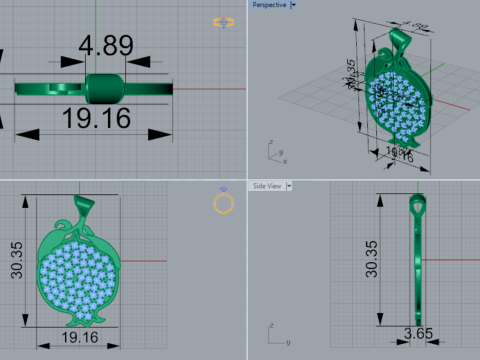The width and height of the screenshot is (480, 360).
Task: Select the 3.65 dimension in Side View
Action: [418, 333]
